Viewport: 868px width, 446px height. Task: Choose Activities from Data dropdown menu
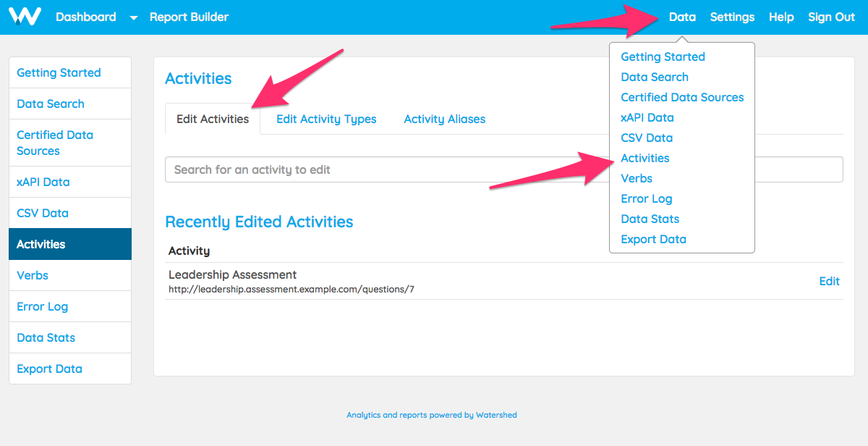click(645, 158)
